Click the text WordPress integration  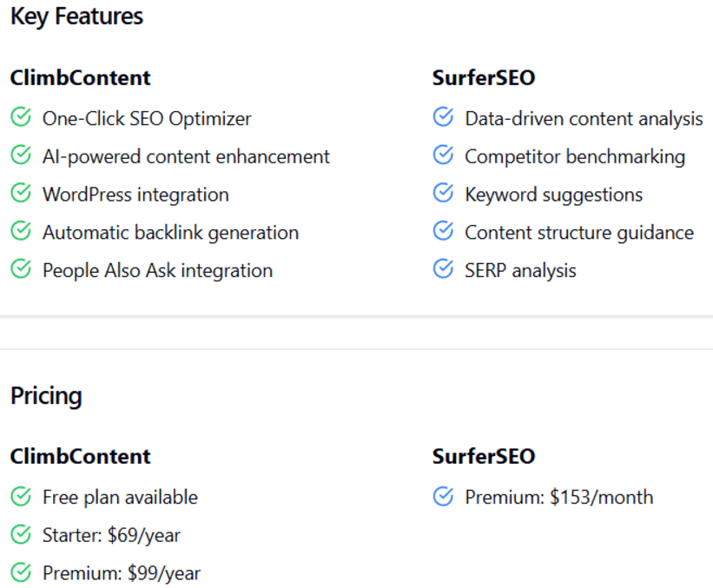[135, 195]
